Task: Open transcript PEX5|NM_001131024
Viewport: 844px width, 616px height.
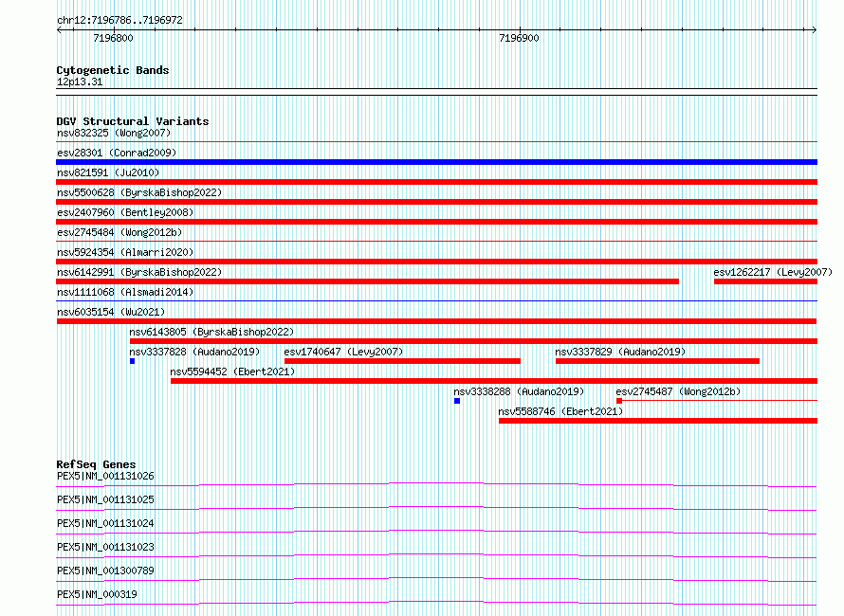Action: tap(105, 523)
